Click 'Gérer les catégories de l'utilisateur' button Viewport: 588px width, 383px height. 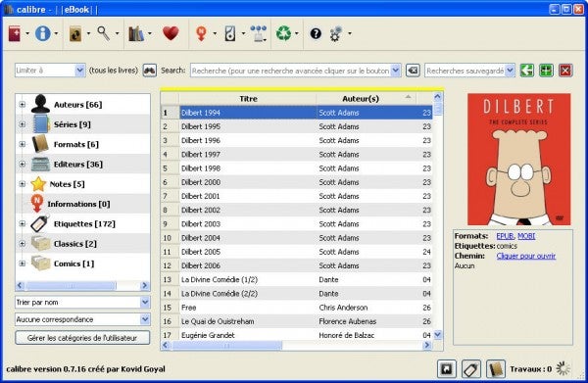click(x=82, y=338)
